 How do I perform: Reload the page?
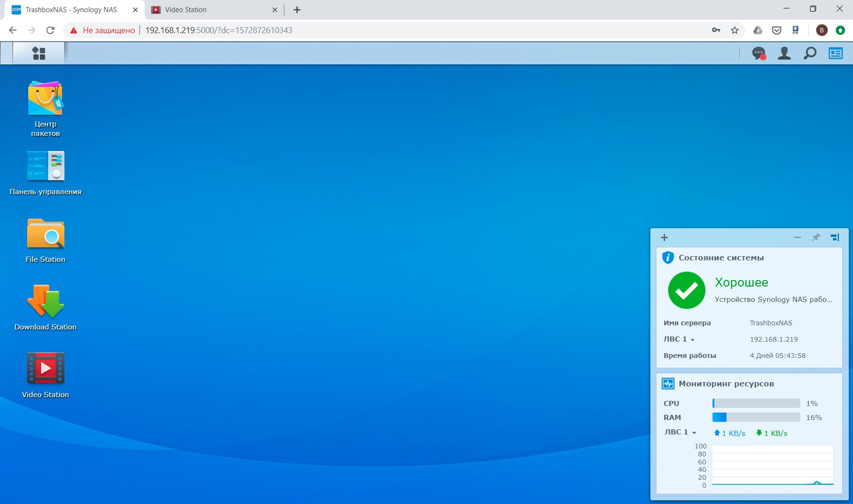pos(50,30)
